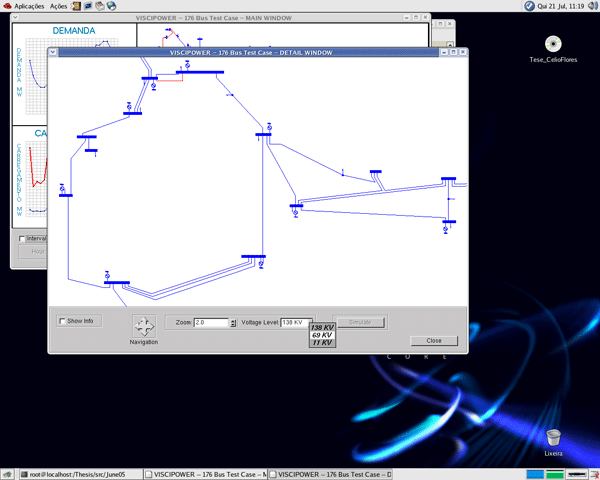
Task: Choose 11 KV in voltage dropdown list
Action: [322, 343]
